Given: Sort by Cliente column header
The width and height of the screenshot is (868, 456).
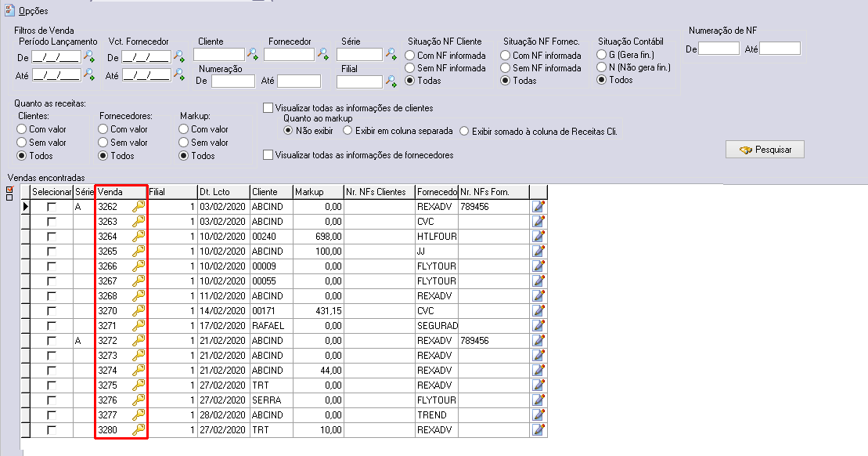Looking at the screenshot, I should coord(272,192).
